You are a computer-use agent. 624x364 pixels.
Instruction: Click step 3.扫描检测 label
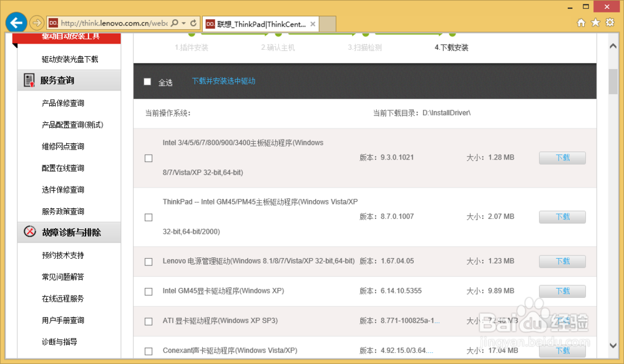tap(364, 48)
